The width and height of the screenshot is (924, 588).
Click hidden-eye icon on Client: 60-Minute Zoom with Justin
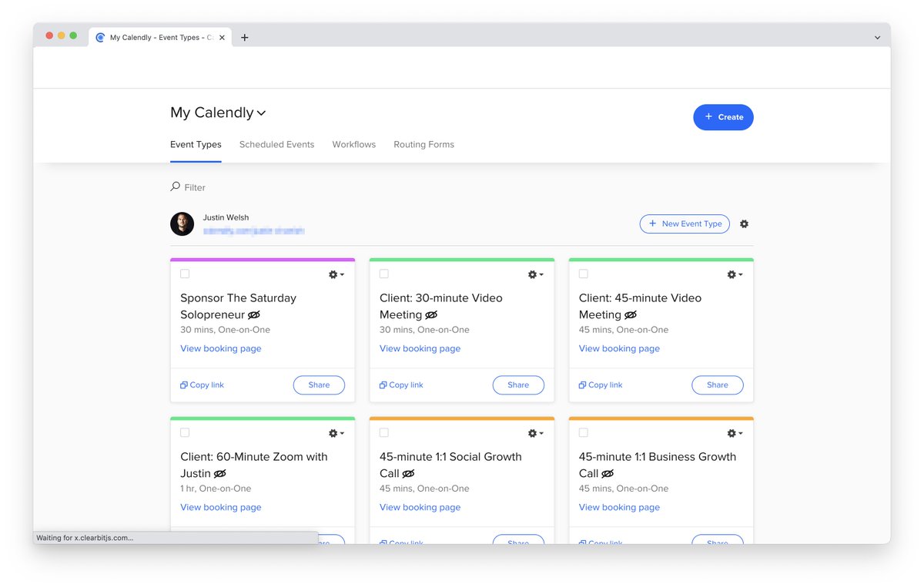[220, 473]
